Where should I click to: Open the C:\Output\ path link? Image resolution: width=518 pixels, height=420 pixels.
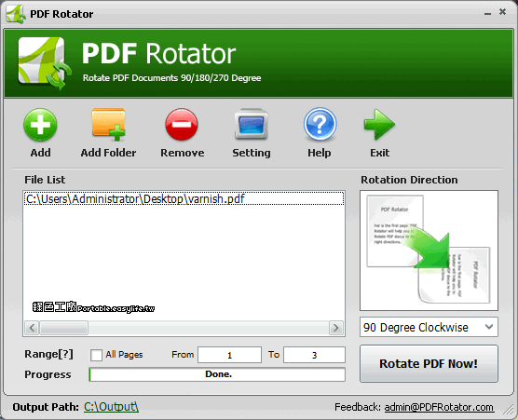111,407
